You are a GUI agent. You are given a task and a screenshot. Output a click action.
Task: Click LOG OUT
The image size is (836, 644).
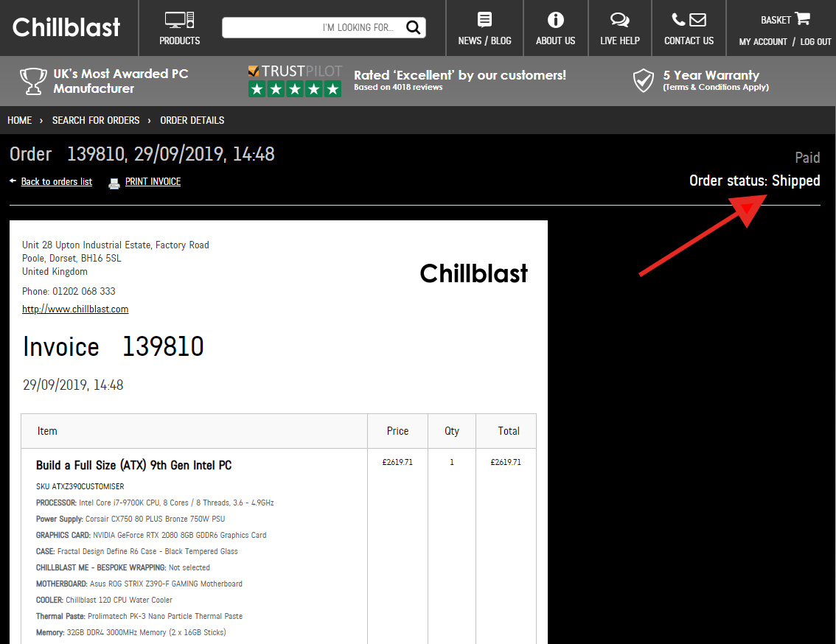[x=816, y=41]
